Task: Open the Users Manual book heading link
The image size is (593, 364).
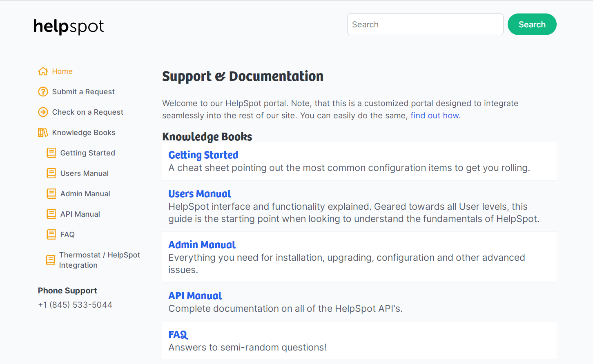Action: tap(200, 194)
